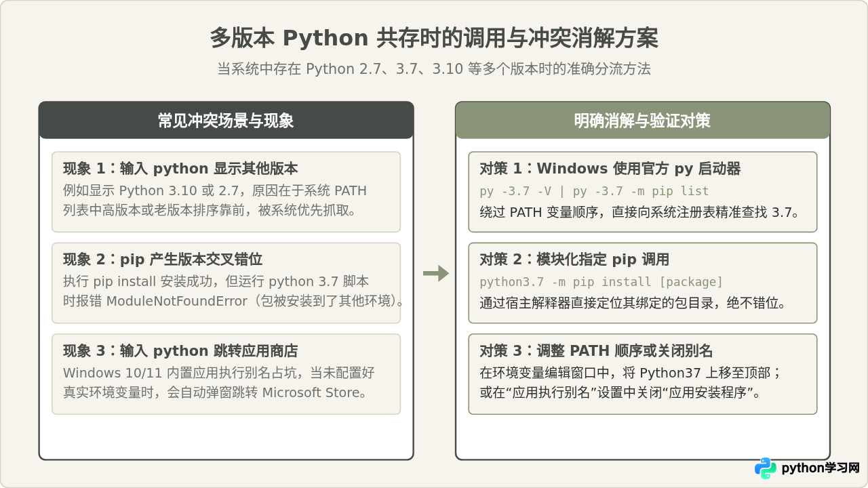Click heading "现象 1：输入 python 显示其他版本"
Screen dimensions: 868x488
pyautogui.click(x=180, y=169)
